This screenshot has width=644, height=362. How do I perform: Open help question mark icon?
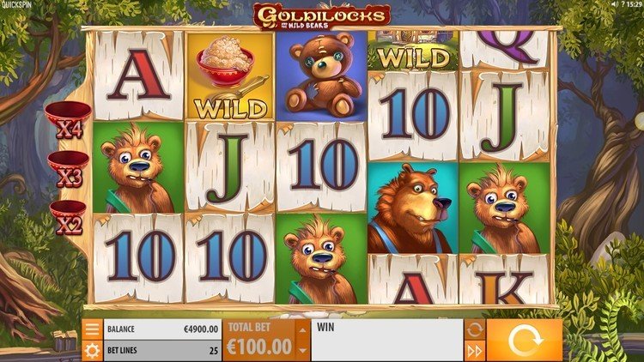click(623, 4)
